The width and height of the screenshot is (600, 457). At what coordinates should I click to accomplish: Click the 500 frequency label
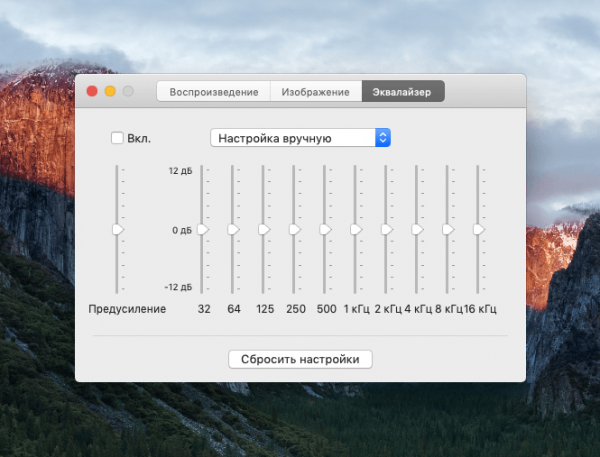pyautogui.click(x=326, y=309)
